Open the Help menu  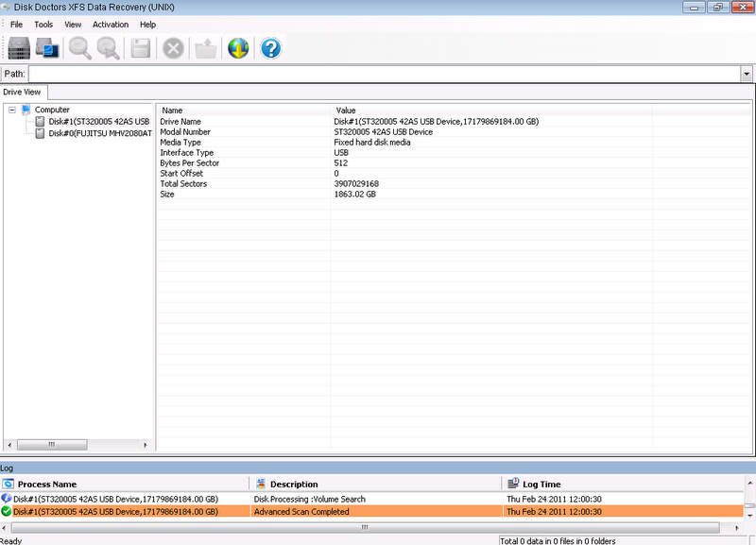[x=147, y=25]
